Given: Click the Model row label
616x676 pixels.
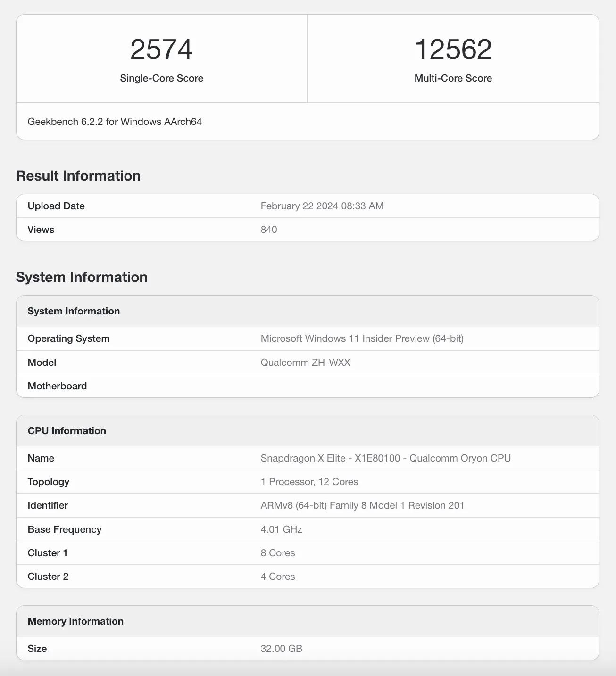Looking at the screenshot, I should [x=42, y=363].
